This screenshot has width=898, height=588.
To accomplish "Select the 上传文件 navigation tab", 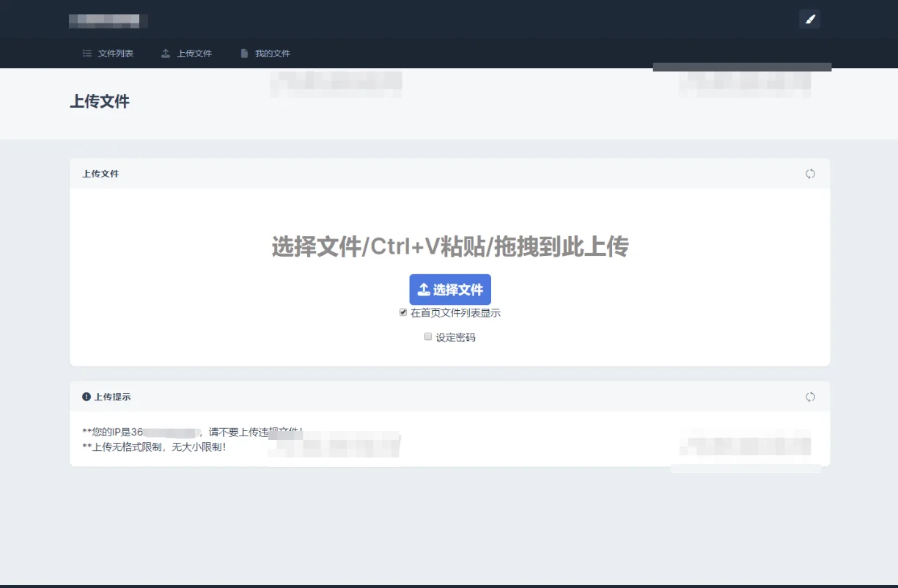I will pyautogui.click(x=194, y=53).
